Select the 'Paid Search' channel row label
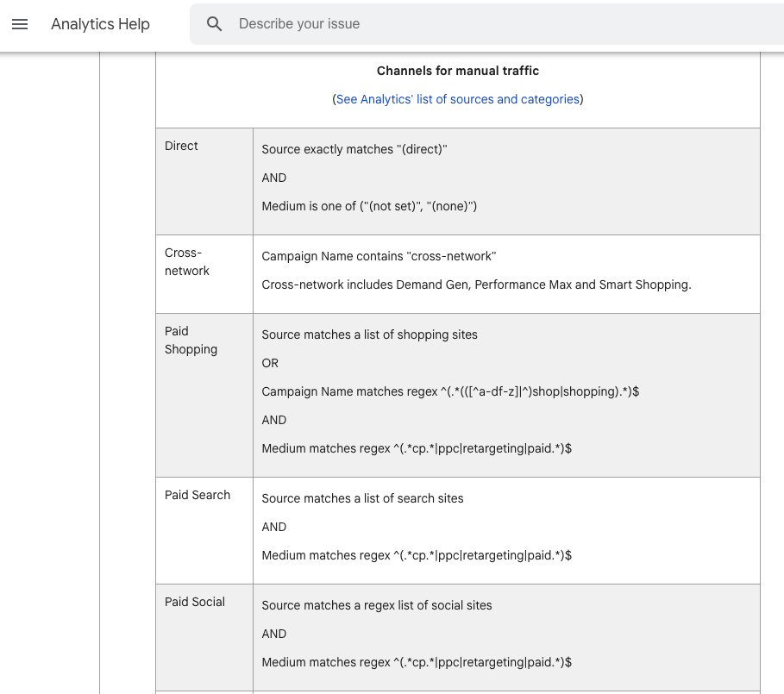Screen dimensions: 784x694 pos(198,495)
